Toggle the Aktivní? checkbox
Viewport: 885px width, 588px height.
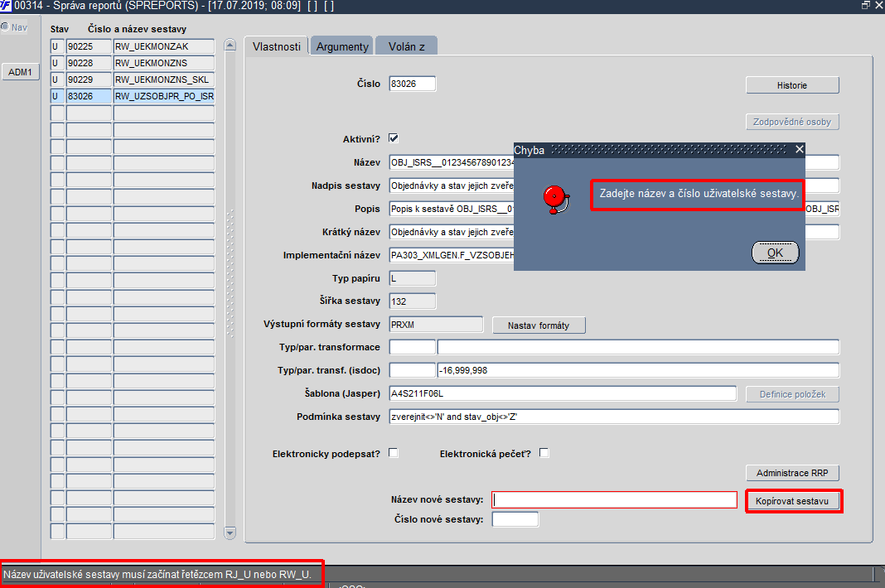click(x=394, y=138)
